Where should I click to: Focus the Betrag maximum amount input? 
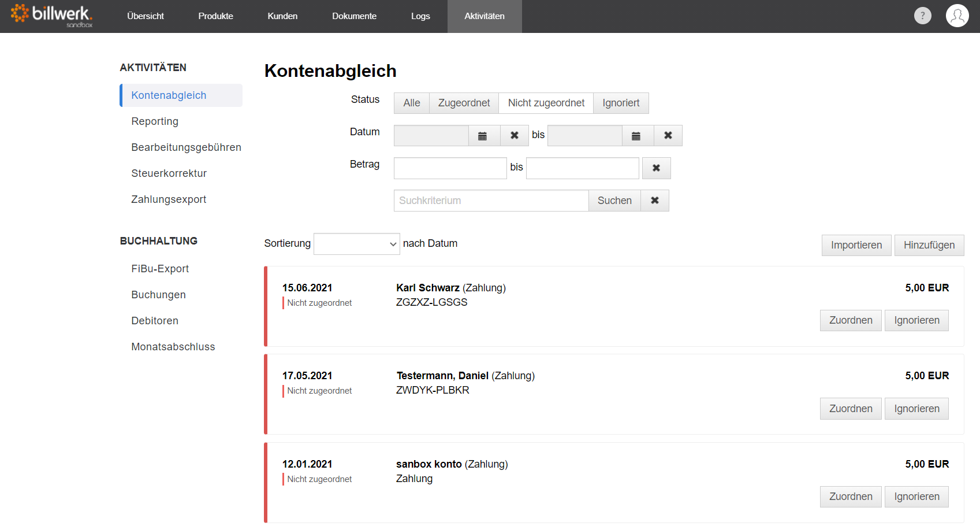pyautogui.click(x=583, y=168)
